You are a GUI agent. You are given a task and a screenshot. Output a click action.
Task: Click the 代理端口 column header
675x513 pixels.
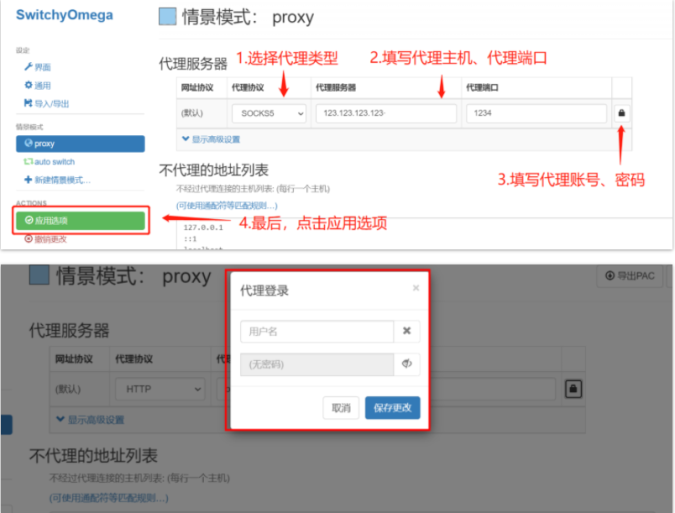(x=482, y=88)
